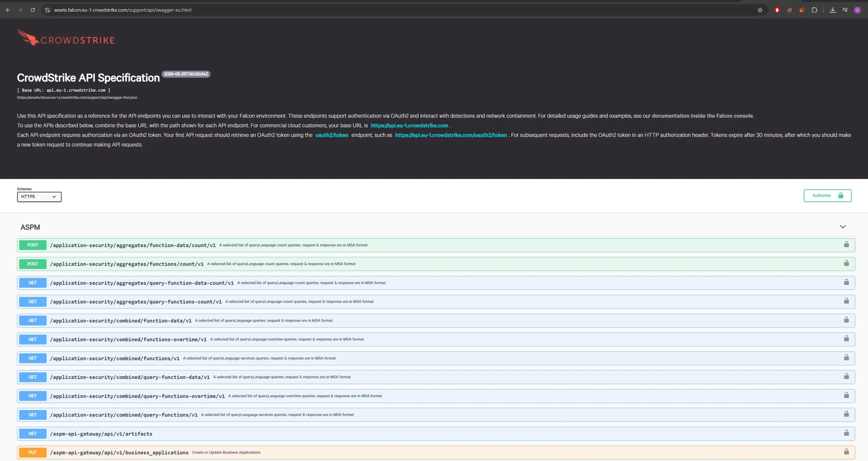
Task: Open the cookie extension icon
Action: (x=790, y=10)
